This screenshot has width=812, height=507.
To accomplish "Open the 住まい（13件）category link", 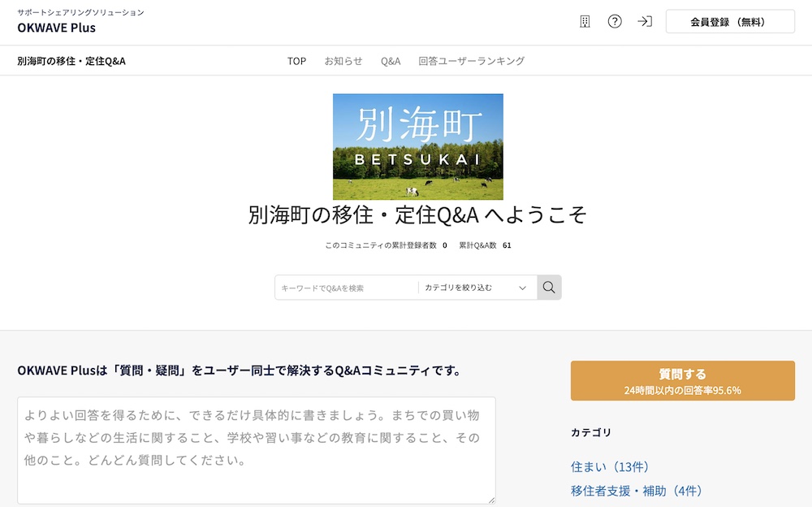I will click(x=611, y=466).
